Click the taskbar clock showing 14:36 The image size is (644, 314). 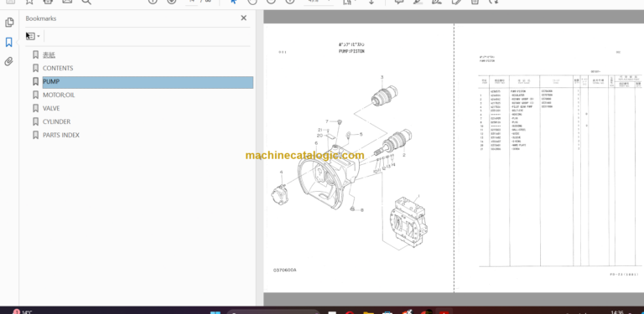(617, 312)
